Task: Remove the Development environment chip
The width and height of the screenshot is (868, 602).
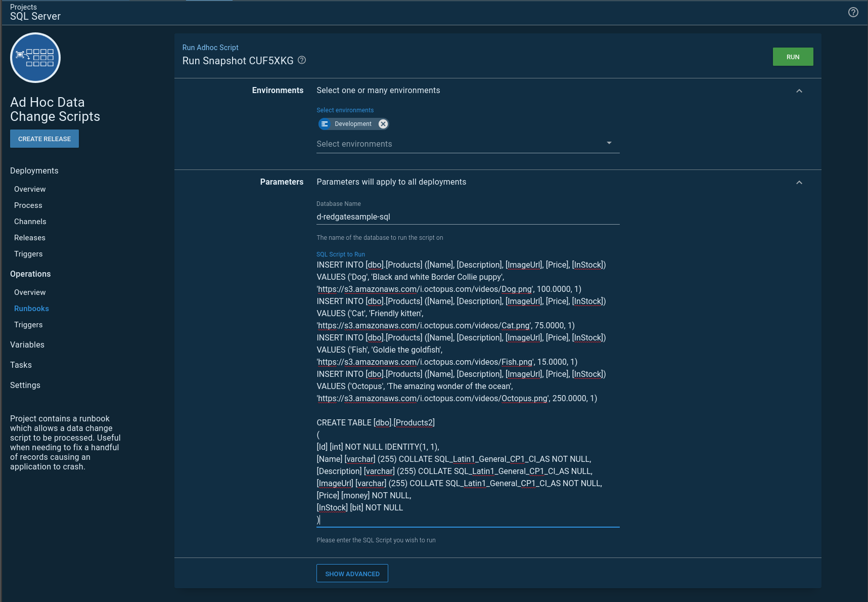Action: click(383, 123)
